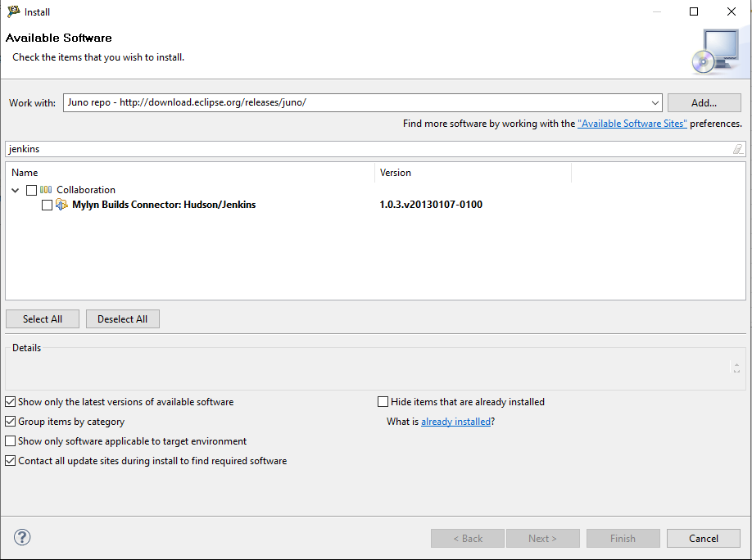Click the < Back button

(468, 539)
